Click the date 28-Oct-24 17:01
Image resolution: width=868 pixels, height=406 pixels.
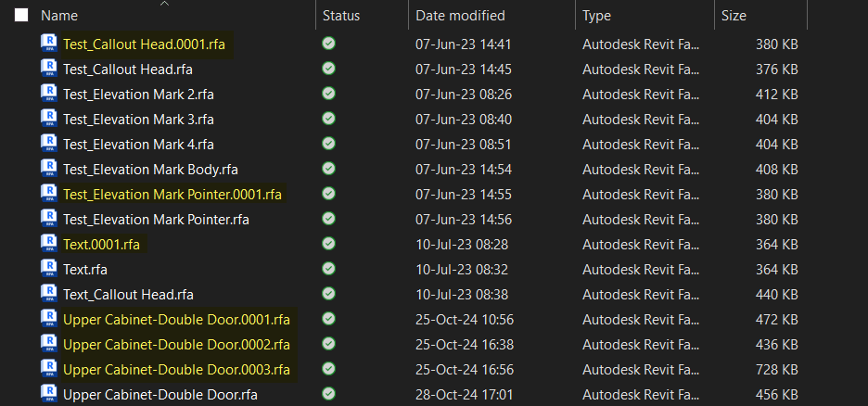pos(465,395)
